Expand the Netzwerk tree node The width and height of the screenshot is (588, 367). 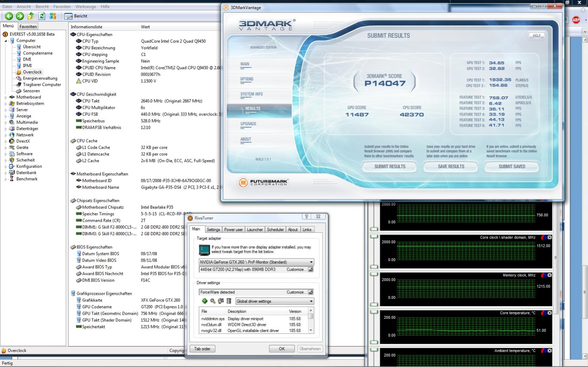(6, 135)
